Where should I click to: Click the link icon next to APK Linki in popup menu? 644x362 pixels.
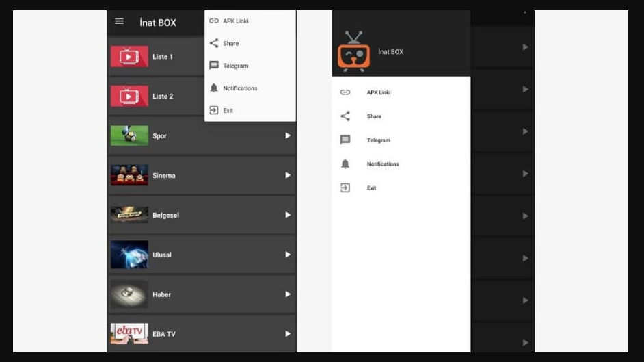[x=214, y=21]
